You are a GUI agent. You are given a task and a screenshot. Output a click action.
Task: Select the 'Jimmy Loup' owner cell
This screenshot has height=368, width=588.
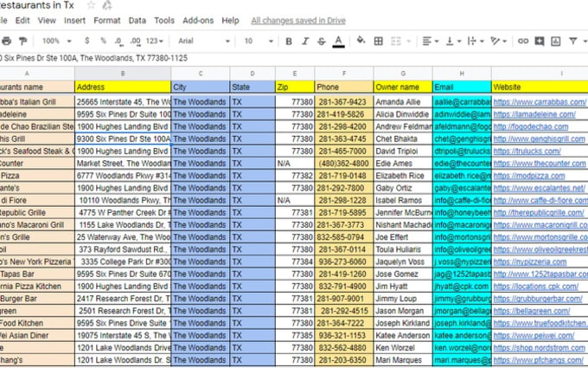pos(403,299)
